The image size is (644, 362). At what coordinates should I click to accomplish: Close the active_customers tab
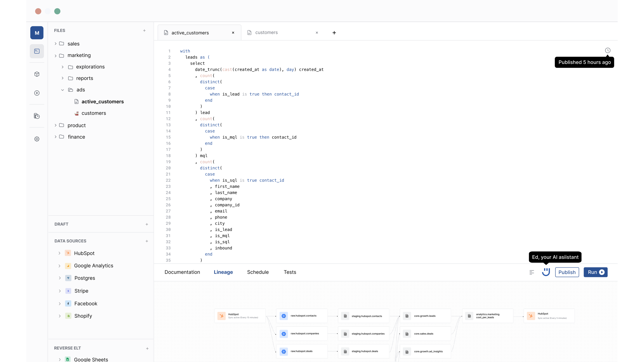(x=233, y=32)
